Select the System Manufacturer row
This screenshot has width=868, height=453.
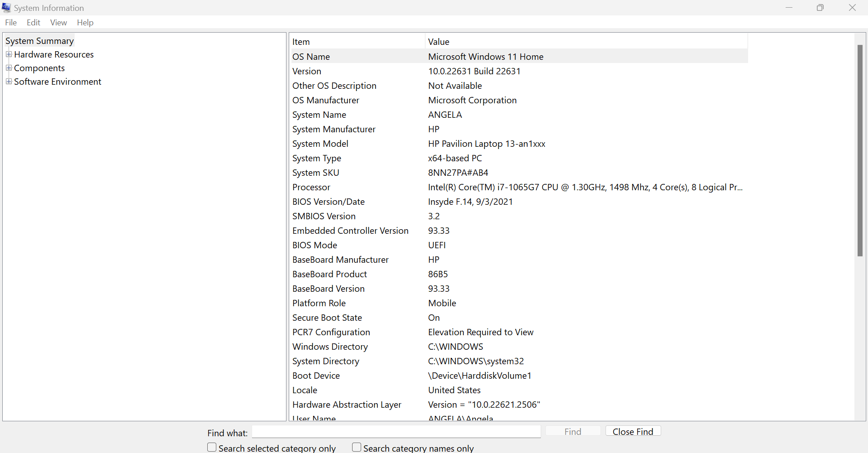point(519,129)
